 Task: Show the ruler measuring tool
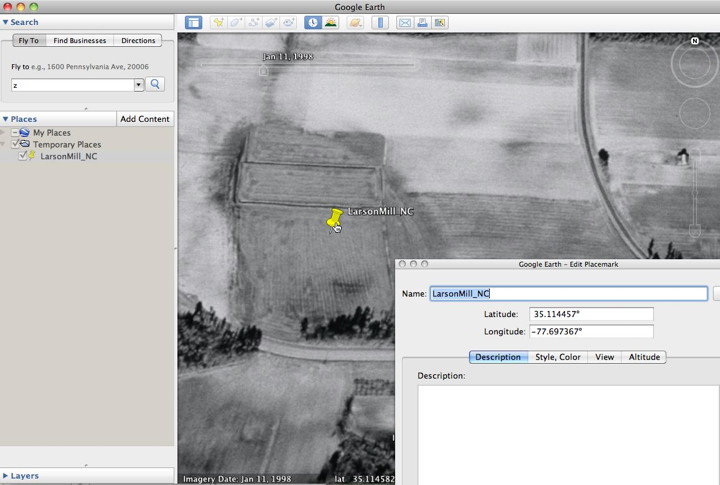(380, 22)
